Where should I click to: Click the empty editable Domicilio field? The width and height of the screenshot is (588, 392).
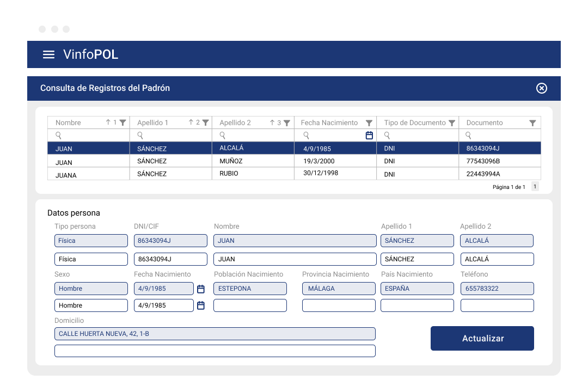pos(215,351)
